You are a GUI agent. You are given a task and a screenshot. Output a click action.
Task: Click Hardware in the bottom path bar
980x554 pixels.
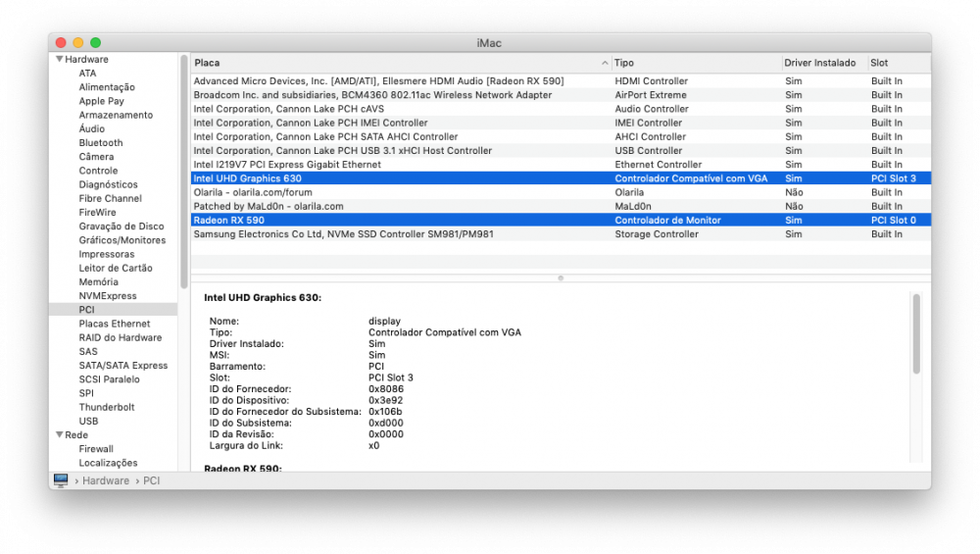coord(106,480)
